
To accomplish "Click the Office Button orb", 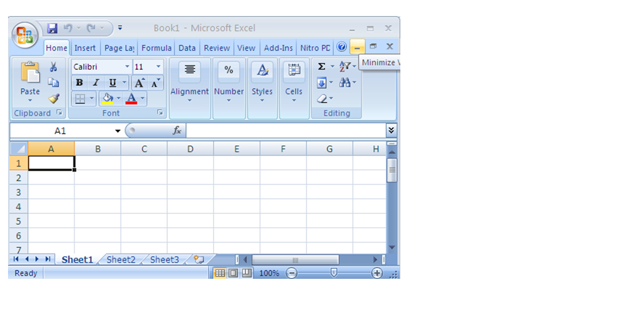I will (25, 34).
